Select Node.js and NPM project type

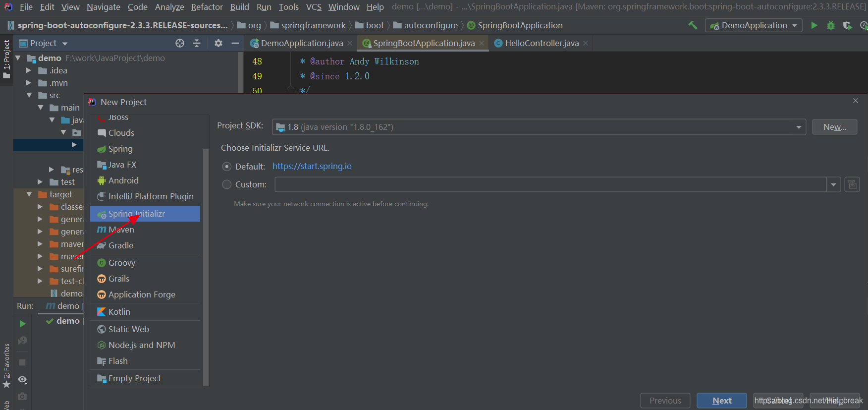pyautogui.click(x=145, y=345)
